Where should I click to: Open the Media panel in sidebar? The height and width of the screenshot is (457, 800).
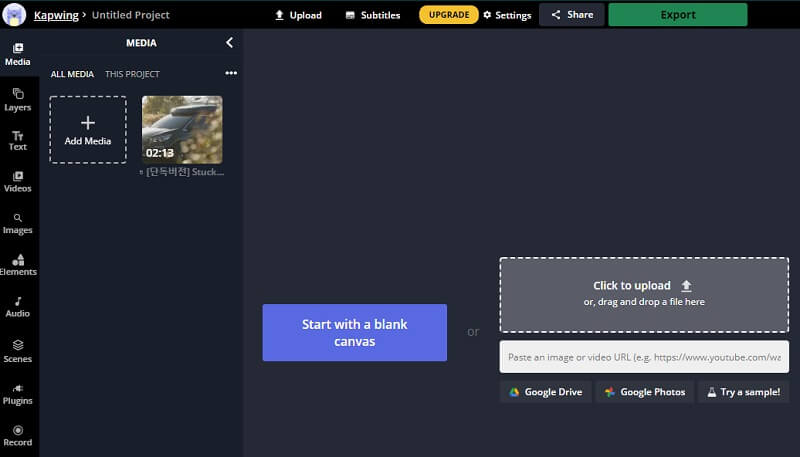pos(18,54)
